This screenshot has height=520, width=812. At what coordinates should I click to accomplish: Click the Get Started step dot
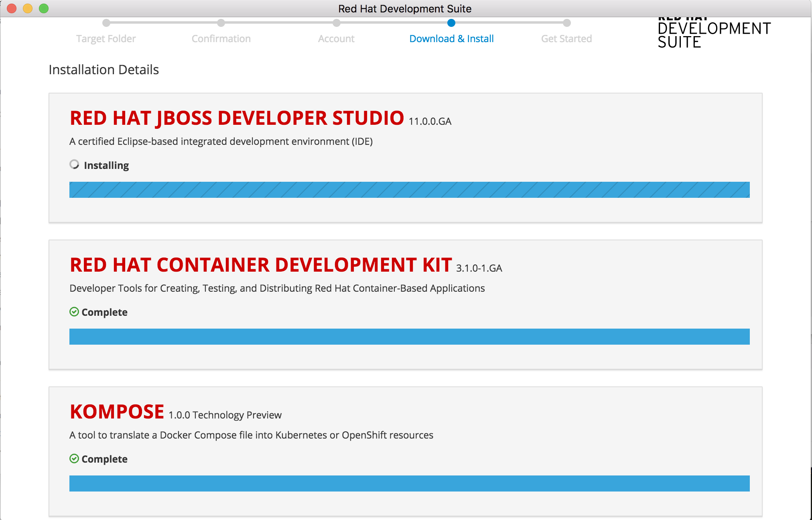[x=566, y=23]
